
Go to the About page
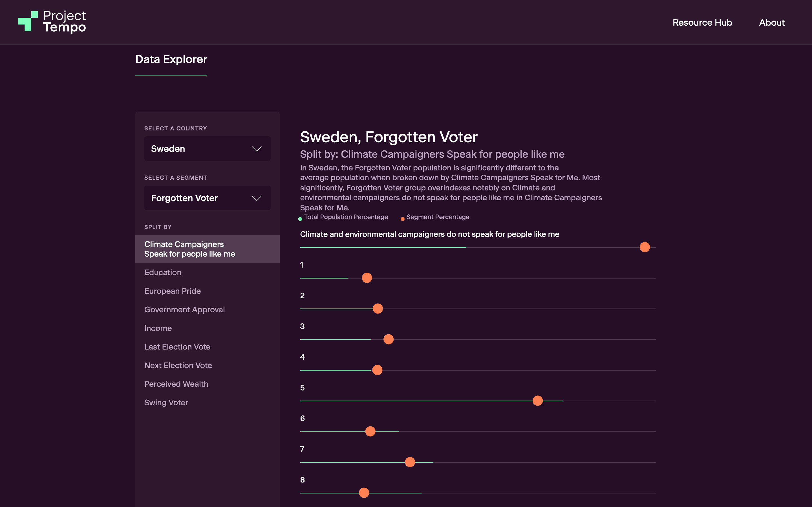click(772, 23)
